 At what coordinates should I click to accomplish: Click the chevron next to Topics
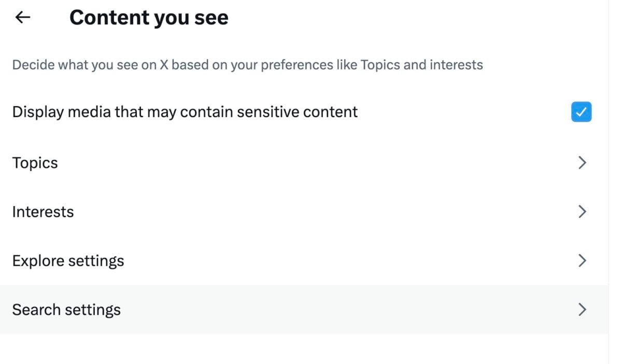(x=582, y=163)
